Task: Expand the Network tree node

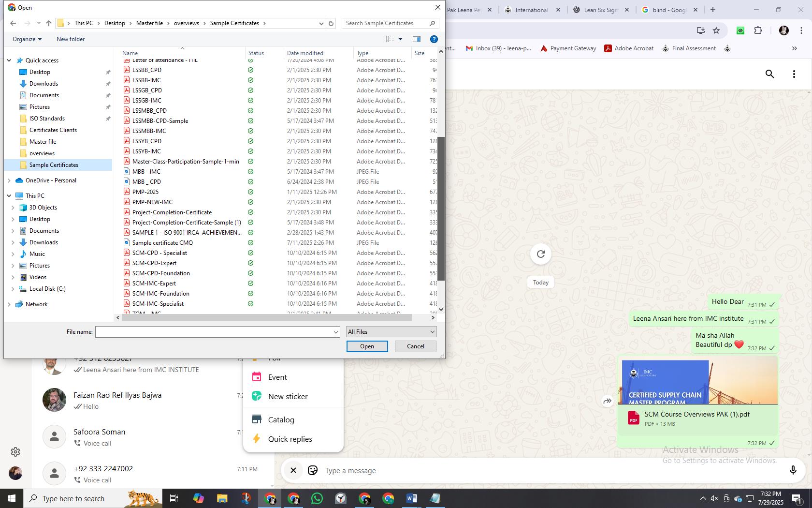Action: [9, 304]
